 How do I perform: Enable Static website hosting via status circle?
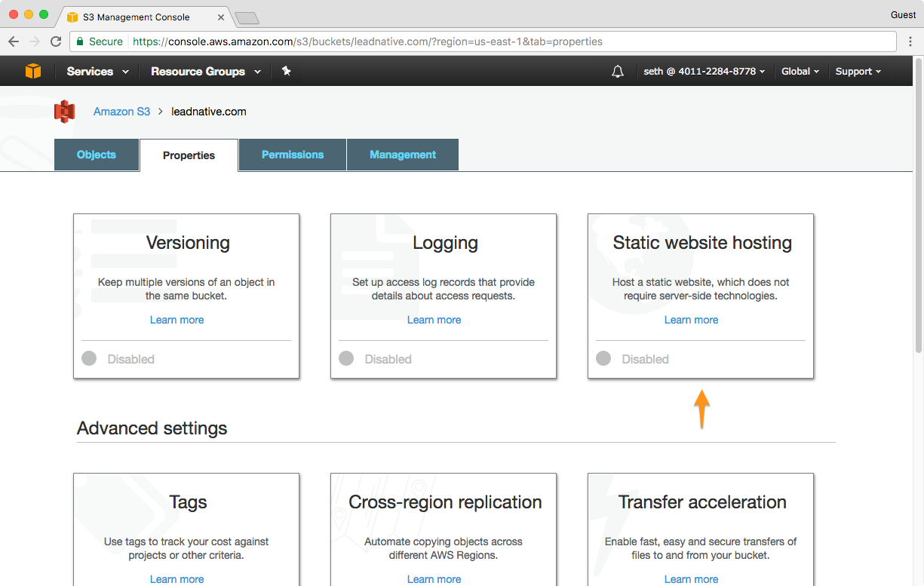[603, 359]
